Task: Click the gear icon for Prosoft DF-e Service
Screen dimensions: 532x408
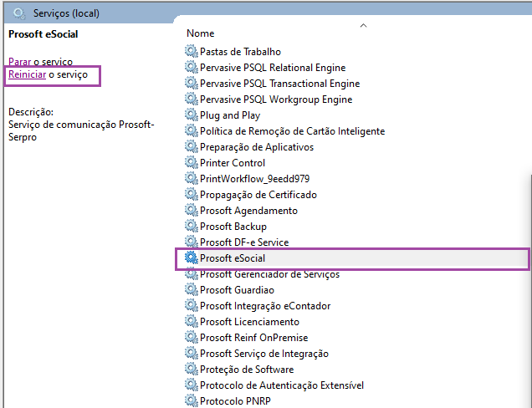Action: [192, 242]
